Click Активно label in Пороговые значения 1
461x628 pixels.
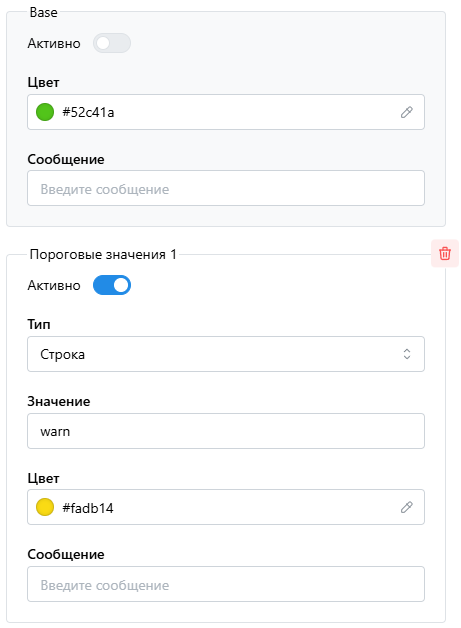pyautogui.click(x=54, y=285)
